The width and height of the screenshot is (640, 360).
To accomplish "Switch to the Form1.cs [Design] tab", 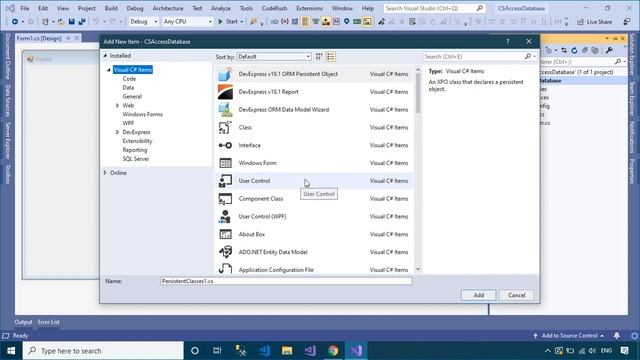I will (x=39, y=38).
